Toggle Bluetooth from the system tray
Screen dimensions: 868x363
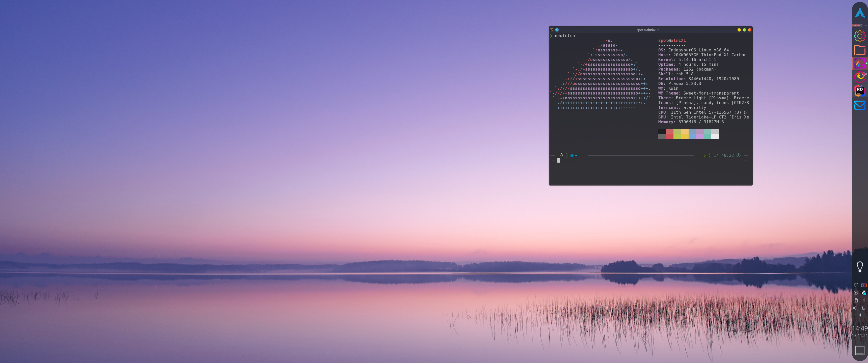864,300
